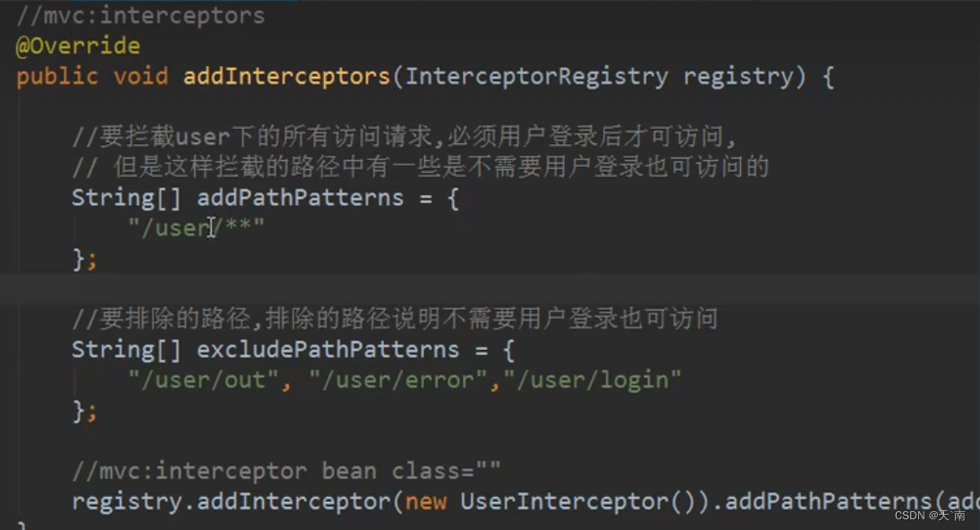The image size is (980, 530).
Task: Click the InterceptorRegistry parameter type
Action: (537, 76)
